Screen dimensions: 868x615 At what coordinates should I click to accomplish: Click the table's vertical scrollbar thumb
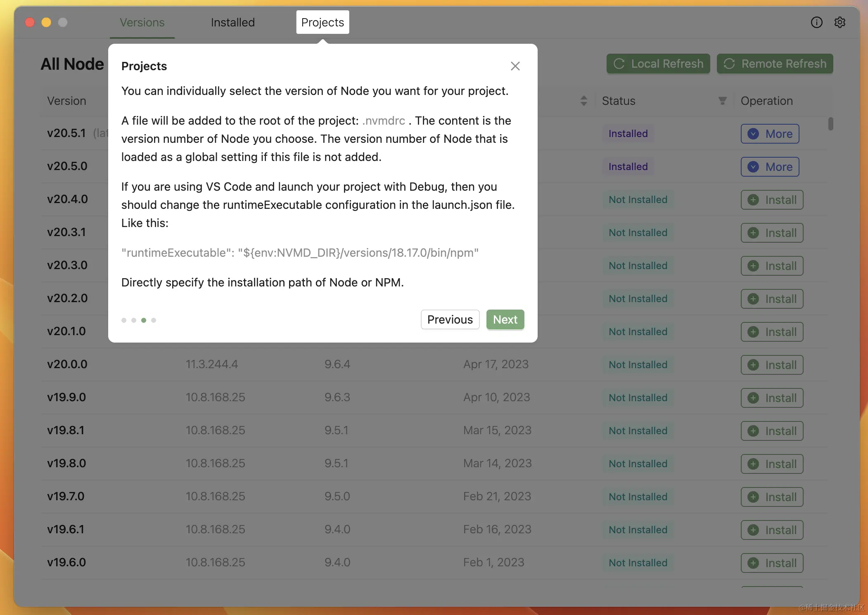tap(830, 124)
